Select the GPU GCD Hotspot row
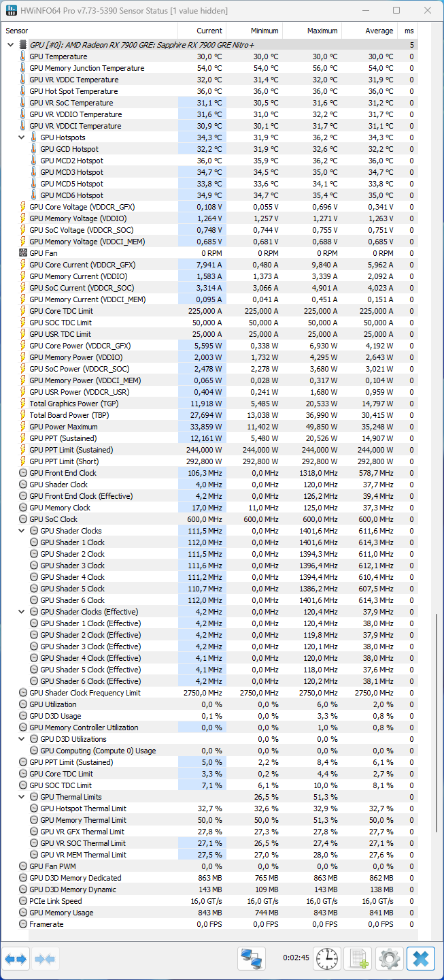 [209, 149]
